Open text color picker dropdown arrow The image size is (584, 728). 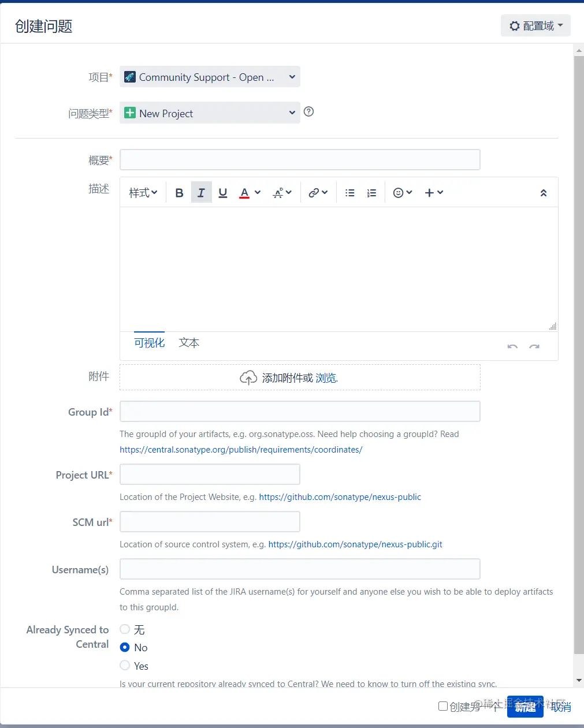[x=258, y=192]
